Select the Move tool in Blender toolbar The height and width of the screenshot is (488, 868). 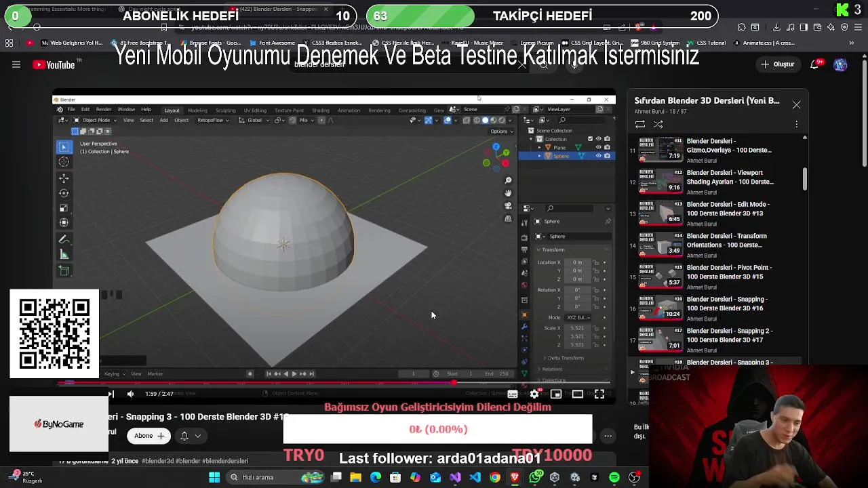coord(64,178)
